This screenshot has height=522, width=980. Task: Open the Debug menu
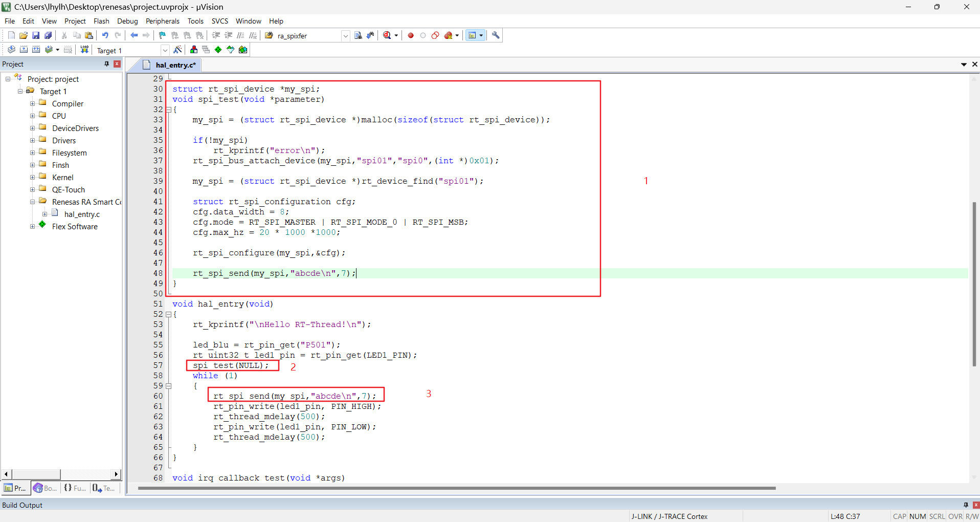click(x=127, y=21)
